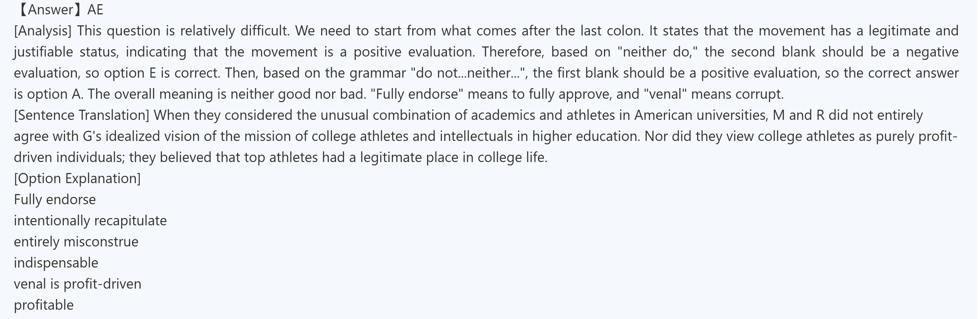Click the option "entirely misconstrue"
Image resolution: width=980 pixels, height=319 pixels.
[76, 242]
